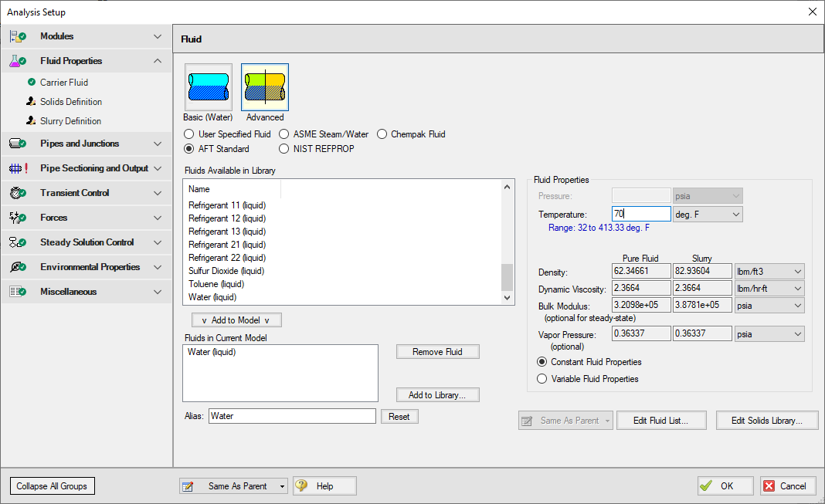This screenshot has height=504, width=825.
Task: Click the Pipe Sectioning and Output icon
Action: [x=19, y=168]
